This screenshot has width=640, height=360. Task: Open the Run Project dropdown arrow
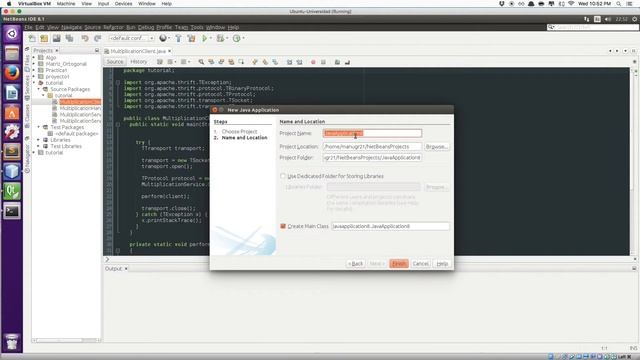pyautogui.click(x=211, y=38)
